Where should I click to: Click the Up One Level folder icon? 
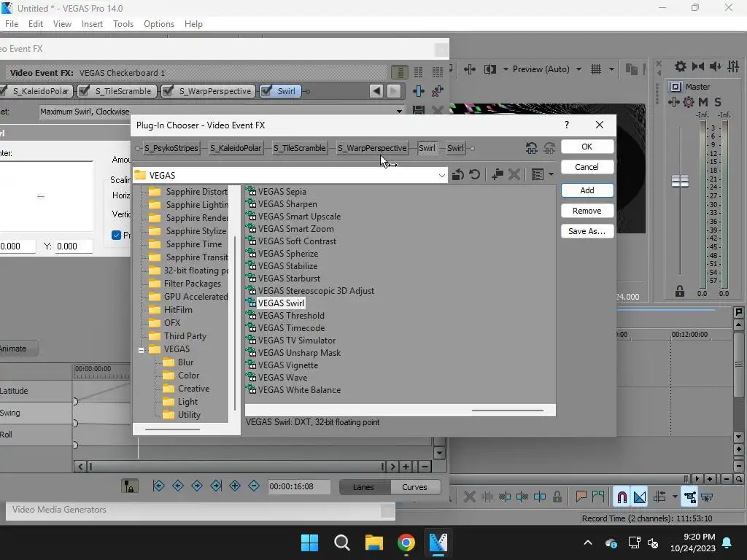click(x=458, y=175)
